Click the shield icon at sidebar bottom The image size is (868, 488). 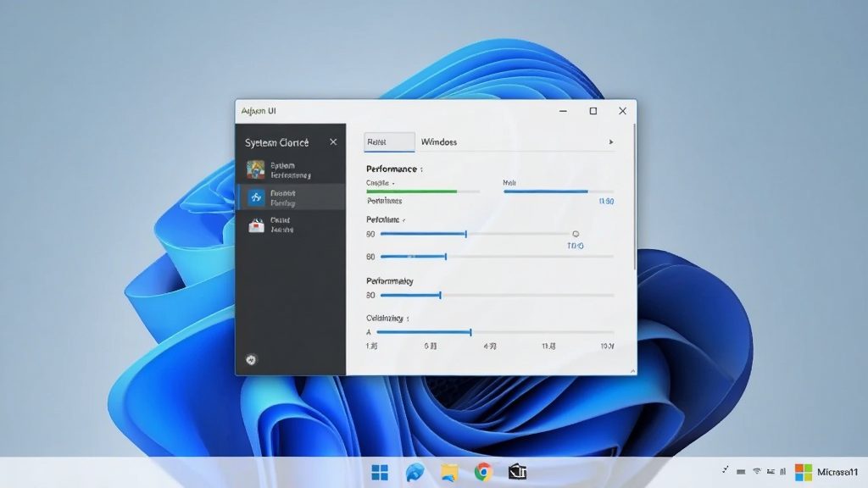pyautogui.click(x=251, y=359)
